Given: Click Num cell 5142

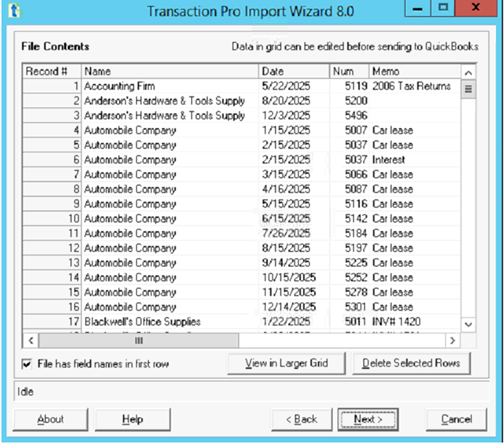Looking at the screenshot, I should click(x=349, y=218).
